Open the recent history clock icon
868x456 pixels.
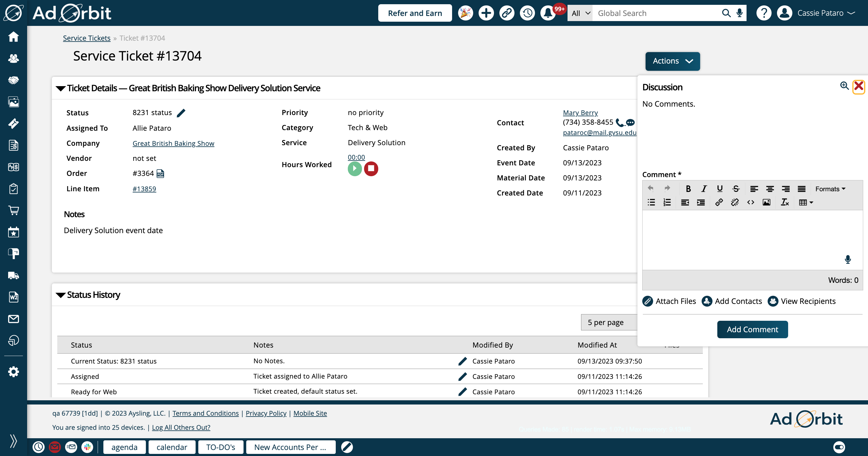tap(527, 13)
